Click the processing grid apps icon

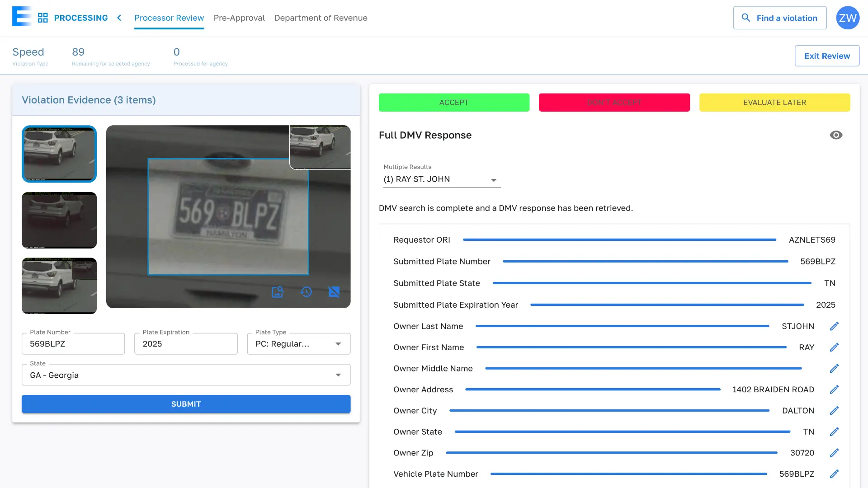coord(43,18)
